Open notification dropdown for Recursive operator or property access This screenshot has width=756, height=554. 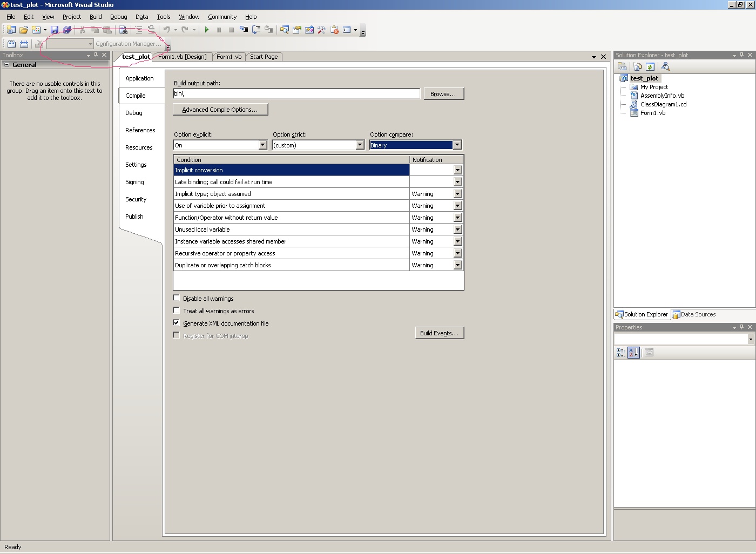(457, 253)
